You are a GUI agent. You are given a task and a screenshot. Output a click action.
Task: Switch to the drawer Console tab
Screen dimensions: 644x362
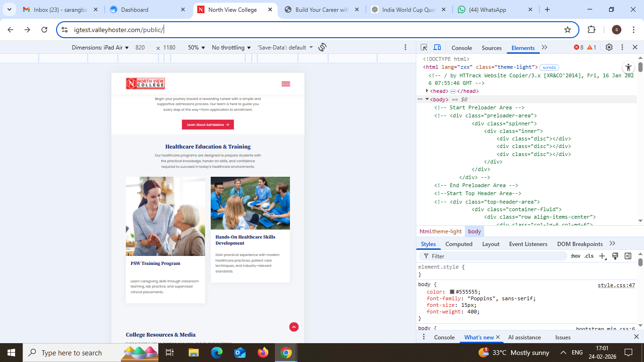444,337
